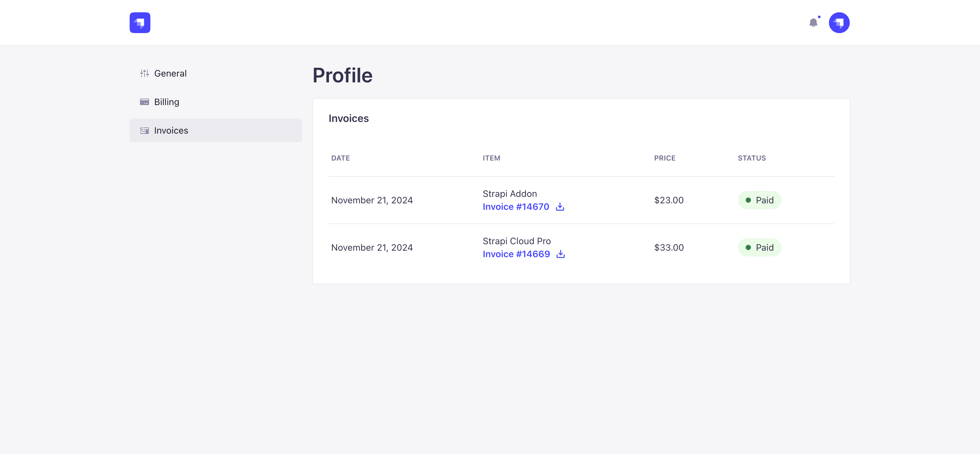Switch to the Billing section
Screen dimensions: 980x454
tap(167, 102)
